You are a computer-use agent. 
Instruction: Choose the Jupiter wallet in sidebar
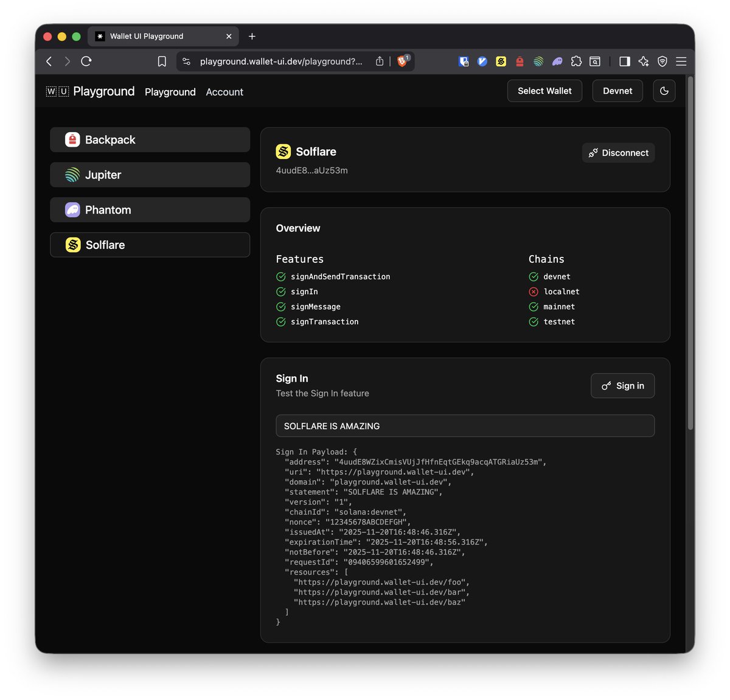point(150,175)
